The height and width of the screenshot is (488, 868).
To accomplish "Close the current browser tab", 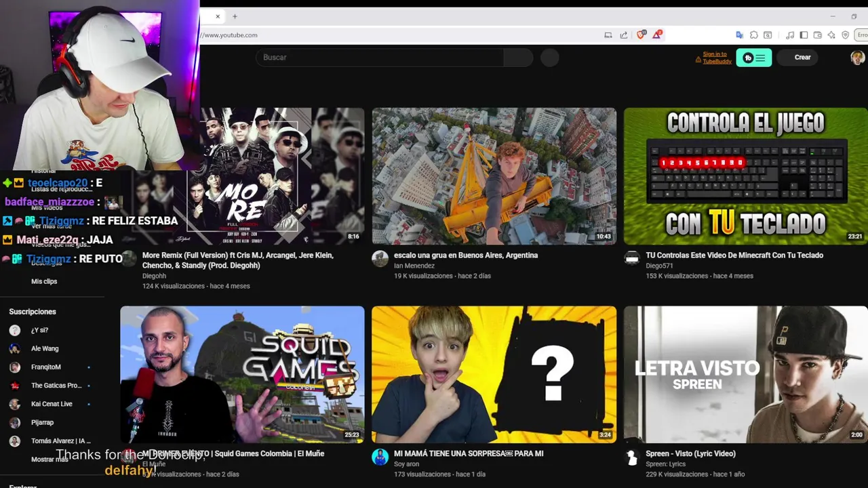I will pos(218,16).
